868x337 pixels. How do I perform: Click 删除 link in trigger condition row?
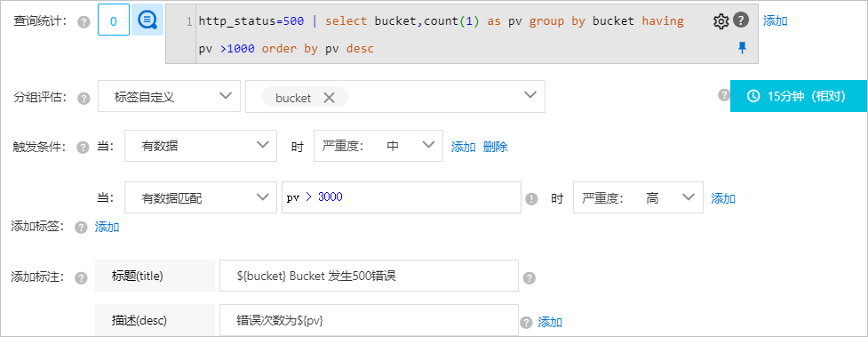[x=496, y=147]
